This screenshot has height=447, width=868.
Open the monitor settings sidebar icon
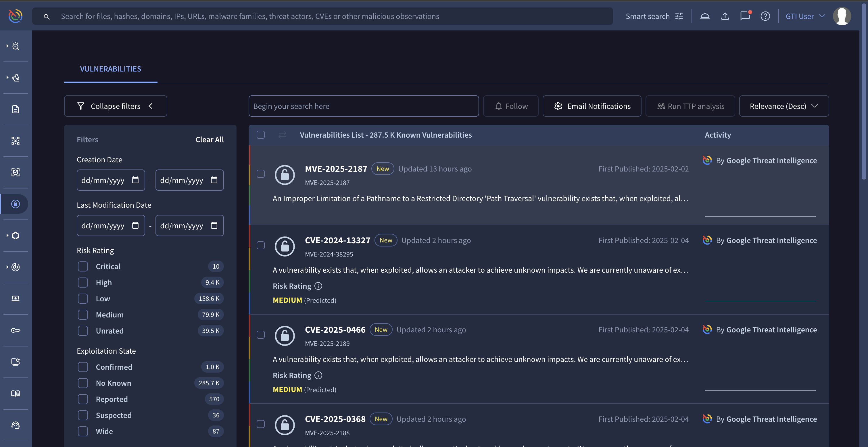click(x=16, y=362)
